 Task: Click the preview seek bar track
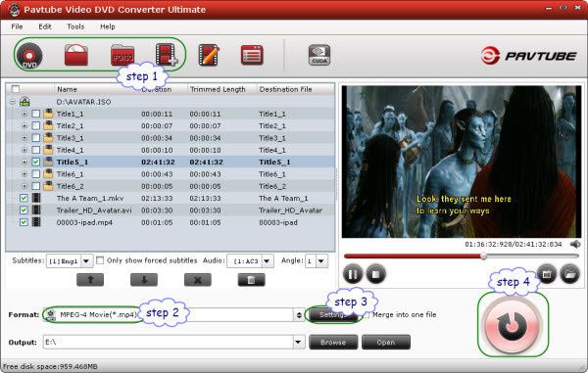(x=462, y=256)
